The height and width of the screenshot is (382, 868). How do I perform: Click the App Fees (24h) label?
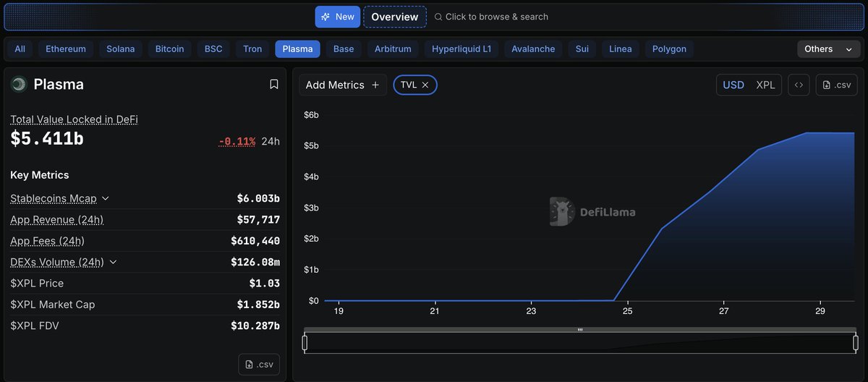[47, 240]
